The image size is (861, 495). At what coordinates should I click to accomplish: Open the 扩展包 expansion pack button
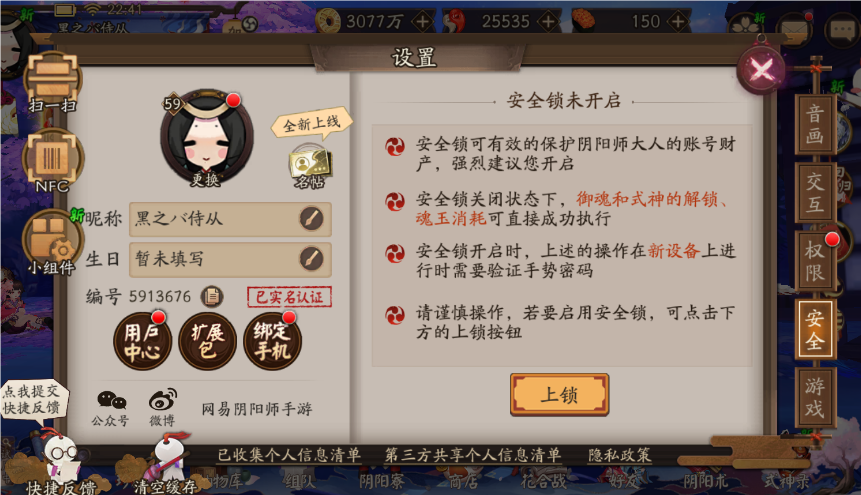click(x=208, y=341)
